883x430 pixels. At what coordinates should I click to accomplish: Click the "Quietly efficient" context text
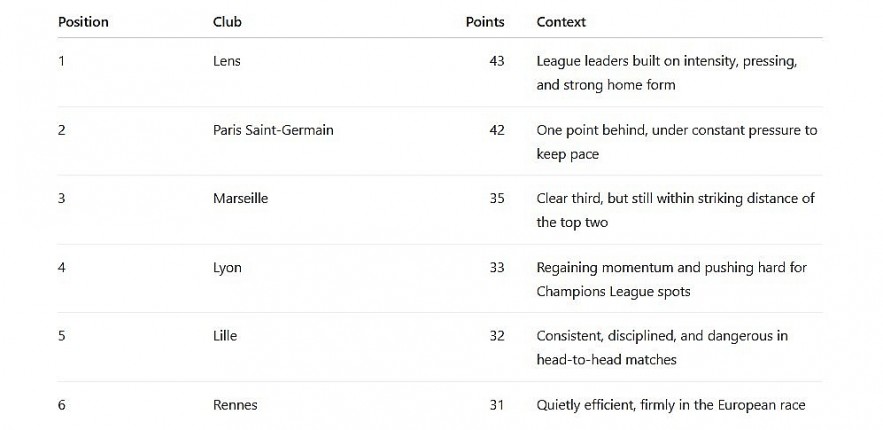pyautogui.click(x=670, y=405)
